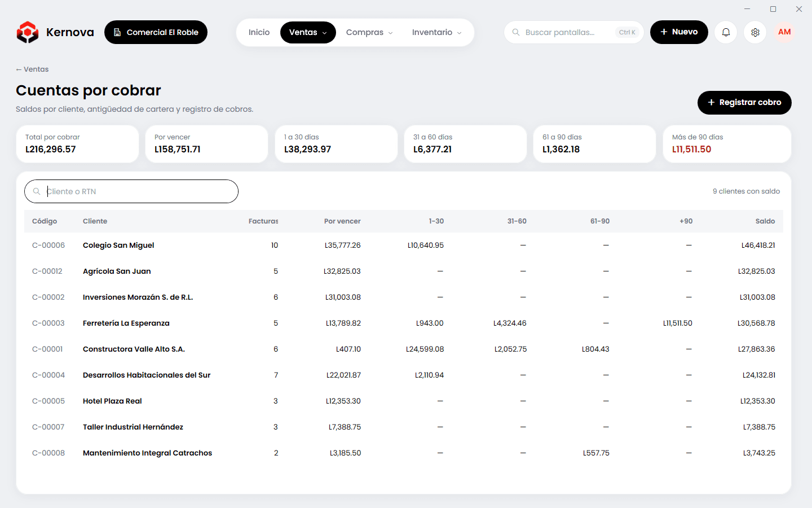Sort by the Por vencer column header
The height and width of the screenshot is (508, 812).
[342, 221]
